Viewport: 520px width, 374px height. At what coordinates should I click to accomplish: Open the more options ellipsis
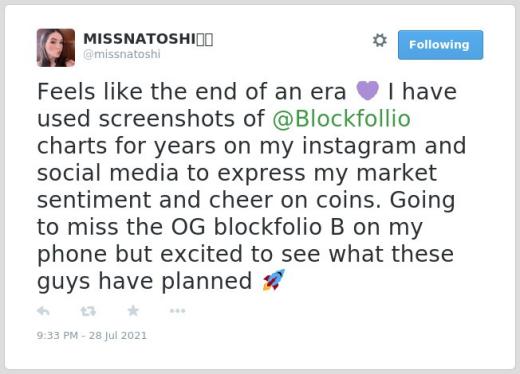coord(177,311)
